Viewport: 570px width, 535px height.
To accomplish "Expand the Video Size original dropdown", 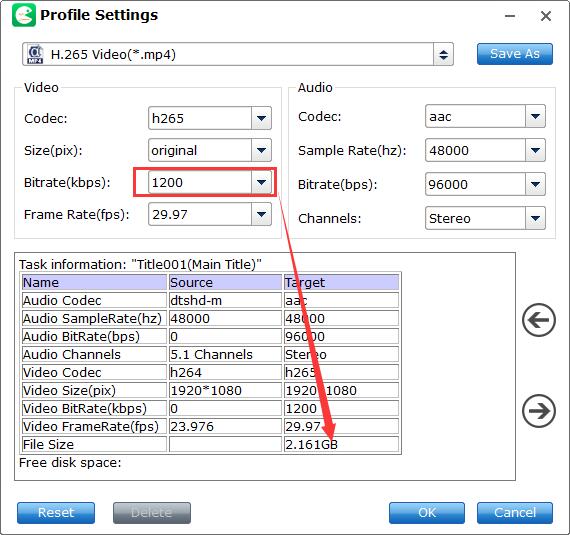I will (x=261, y=150).
